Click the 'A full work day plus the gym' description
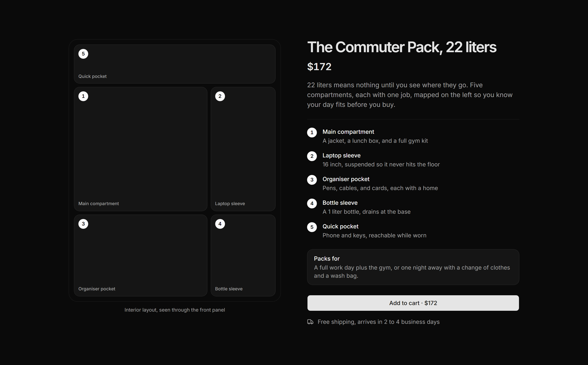This screenshot has width=588, height=365. 412,272
